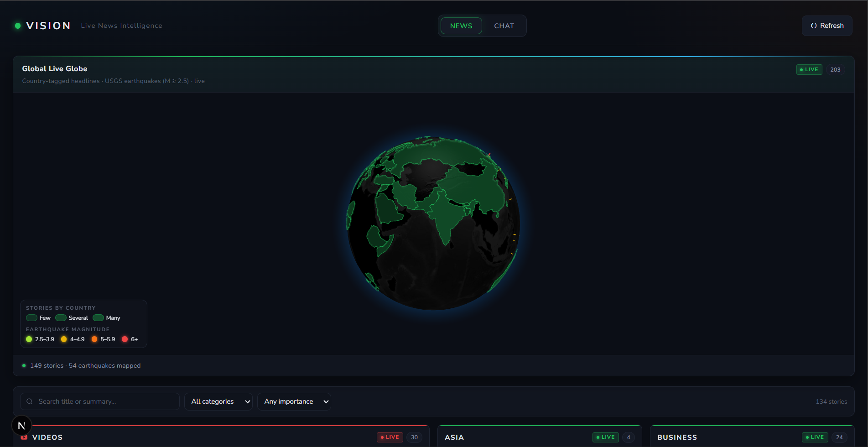Click the Search title or summary field
868x447 pixels.
[x=100, y=401]
